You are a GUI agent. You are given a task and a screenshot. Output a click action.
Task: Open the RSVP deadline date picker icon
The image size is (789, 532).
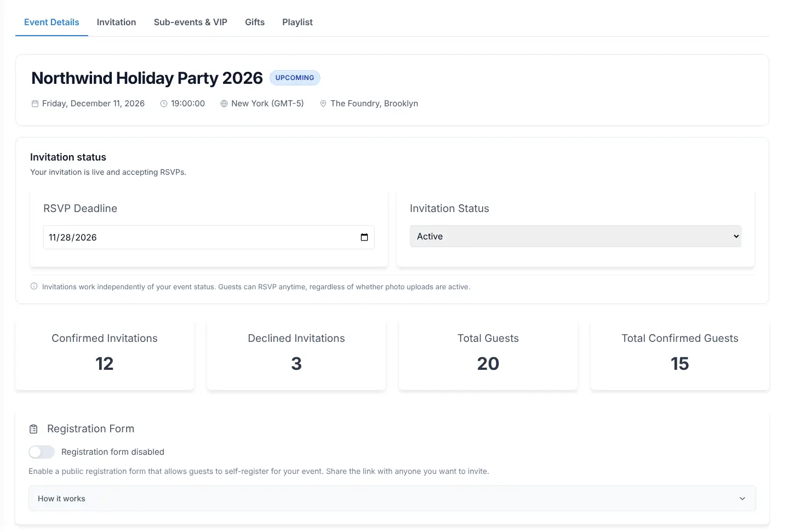point(364,237)
